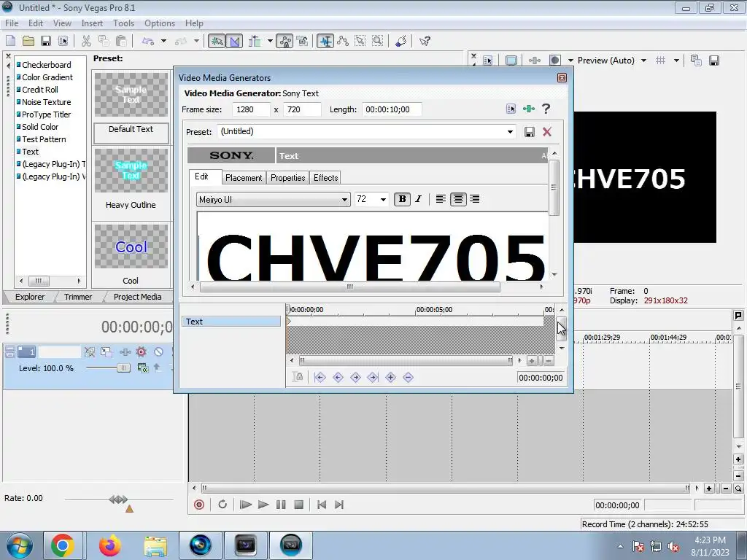Open Auto Ripple mode dropdown arrow

coord(270,41)
